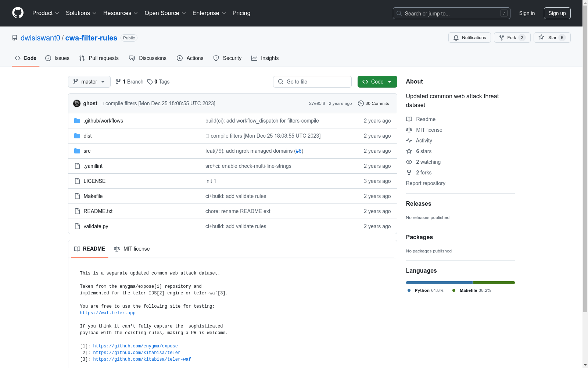Open the dwisiswant0 owner profile link
The width and height of the screenshot is (588, 368).
(40, 38)
